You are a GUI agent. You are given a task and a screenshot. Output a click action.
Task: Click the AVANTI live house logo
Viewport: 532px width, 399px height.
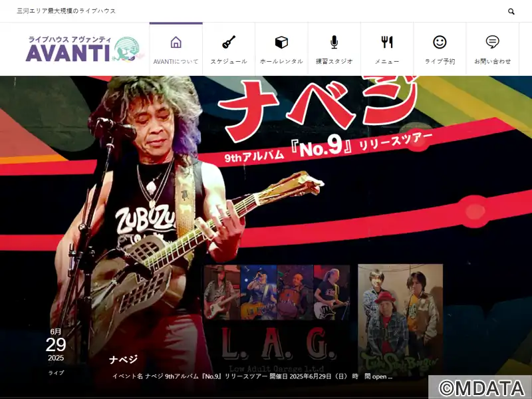[85, 49]
